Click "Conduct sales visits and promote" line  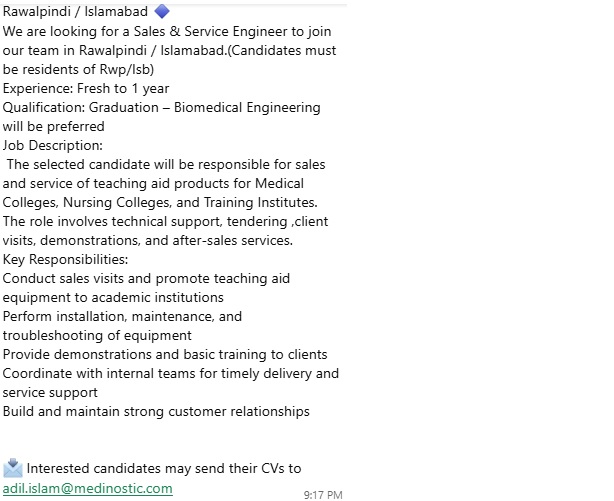pyautogui.click(x=146, y=278)
